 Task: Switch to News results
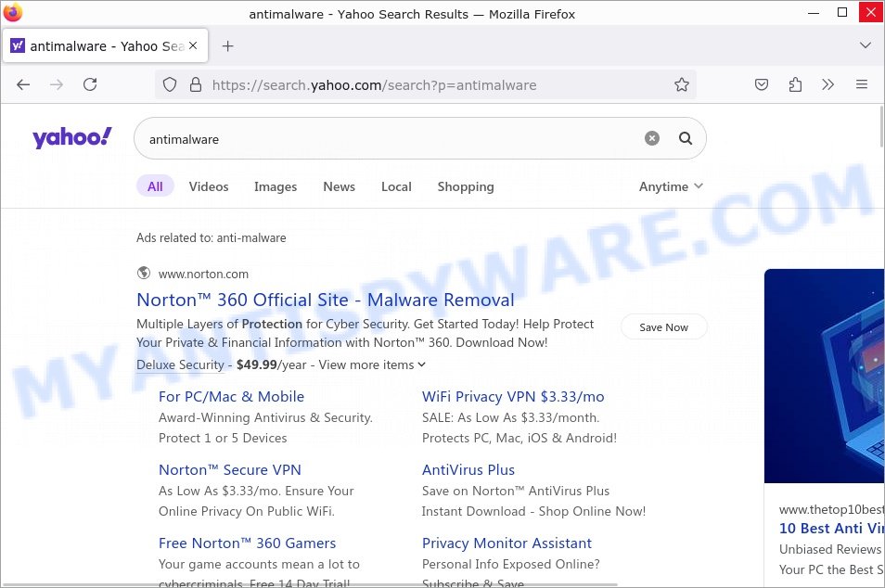pos(340,186)
